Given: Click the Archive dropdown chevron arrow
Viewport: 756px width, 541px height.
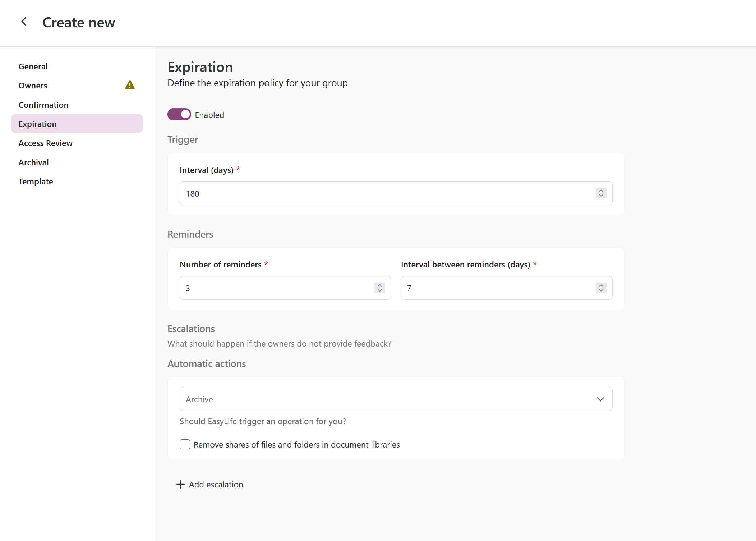Looking at the screenshot, I should 600,399.
